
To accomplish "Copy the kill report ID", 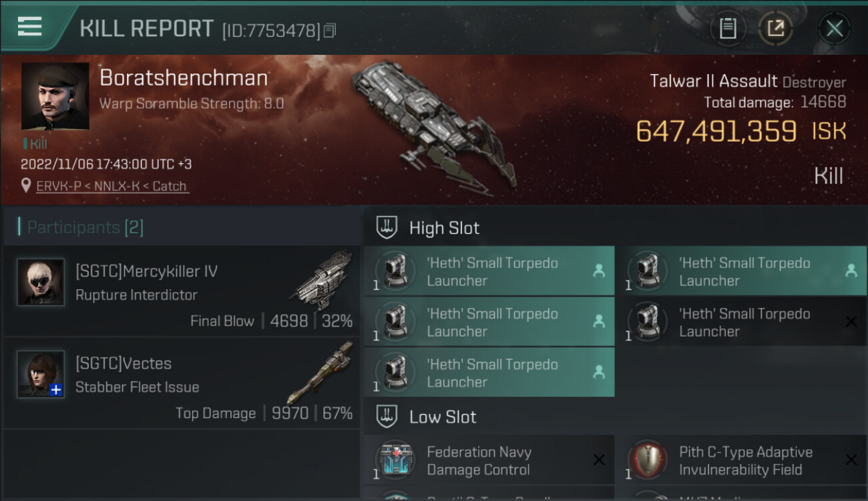I will pyautogui.click(x=330, y=31).
